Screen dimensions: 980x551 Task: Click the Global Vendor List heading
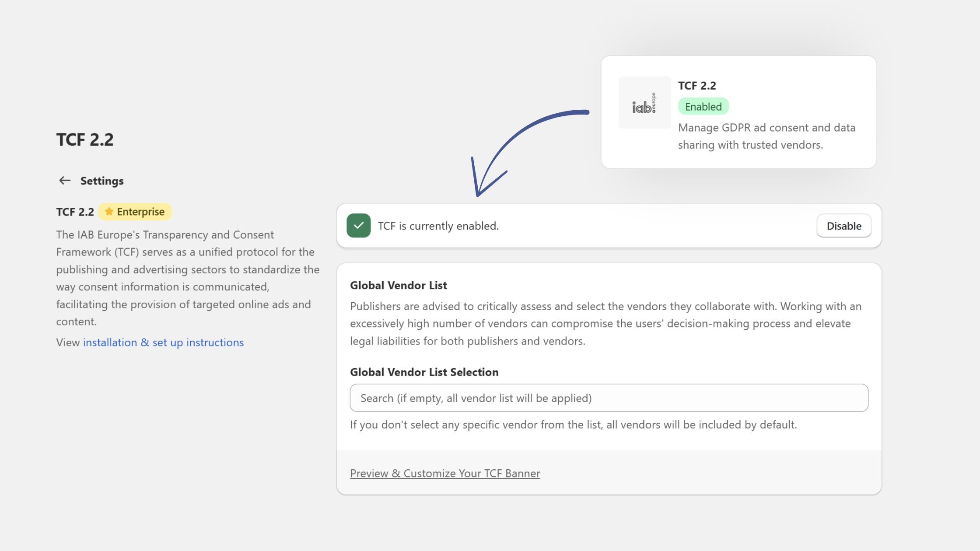tap(399, 285)
